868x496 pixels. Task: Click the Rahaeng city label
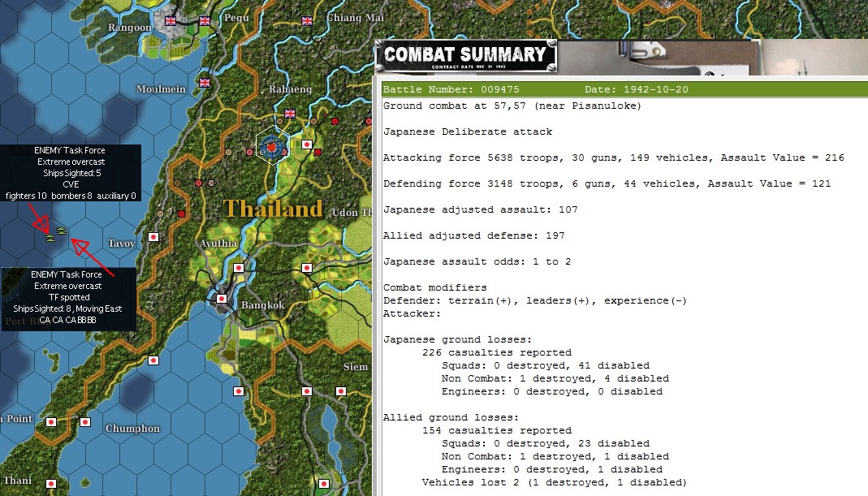(290, 89)
